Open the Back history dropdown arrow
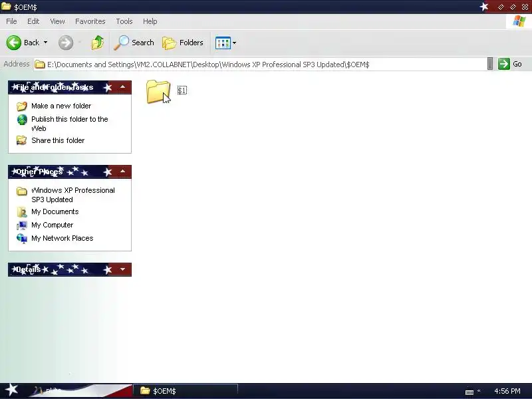 [45, 43]
